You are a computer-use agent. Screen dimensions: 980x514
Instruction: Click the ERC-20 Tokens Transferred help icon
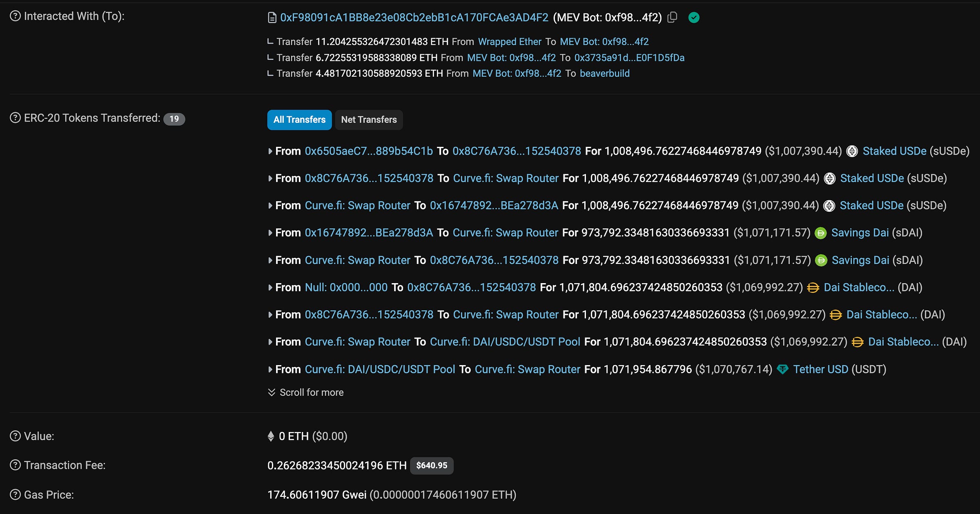pos(15,118)
